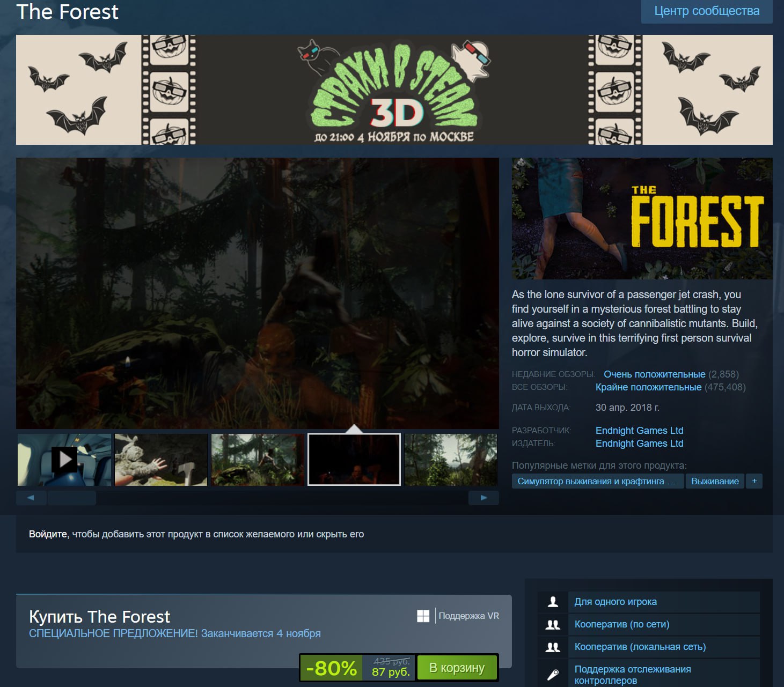This screenshot has height=687, width=784.
Task: Click the tracked controller support icon
Action: pos(553,674)
